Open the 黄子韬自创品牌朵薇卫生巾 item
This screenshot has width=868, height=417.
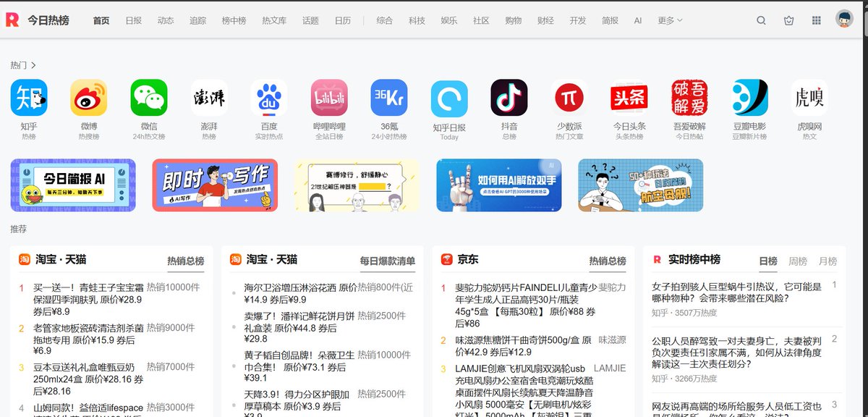(300, 366)
